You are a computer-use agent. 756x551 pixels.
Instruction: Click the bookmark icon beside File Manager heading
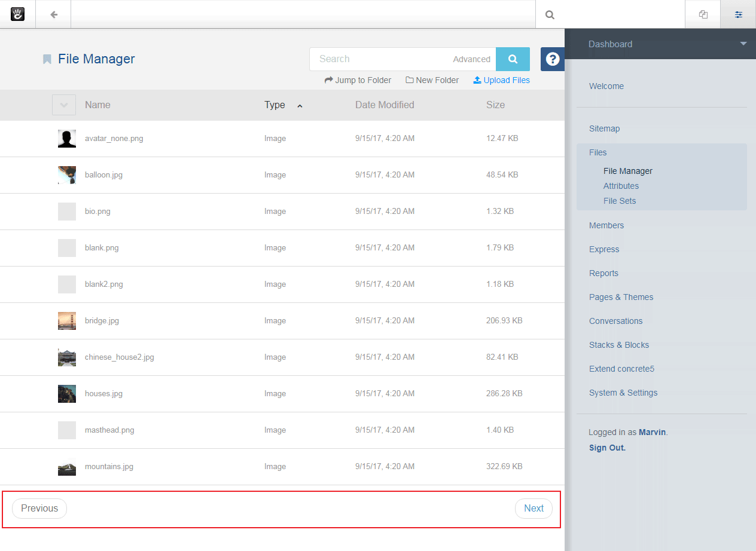pos(46,59)
